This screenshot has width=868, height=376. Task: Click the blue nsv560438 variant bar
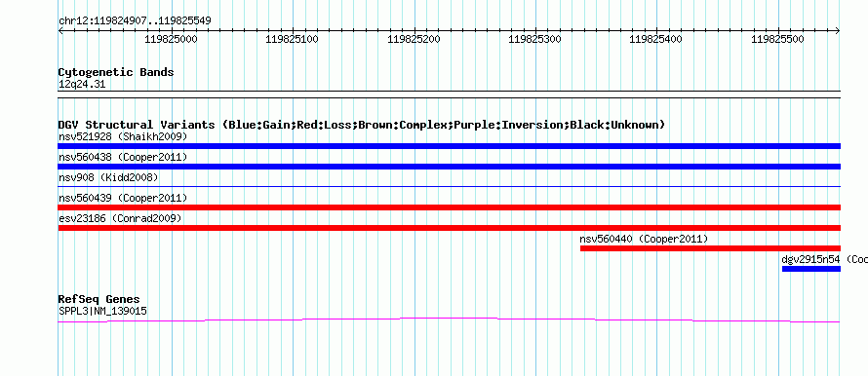[x=449, y=167]
